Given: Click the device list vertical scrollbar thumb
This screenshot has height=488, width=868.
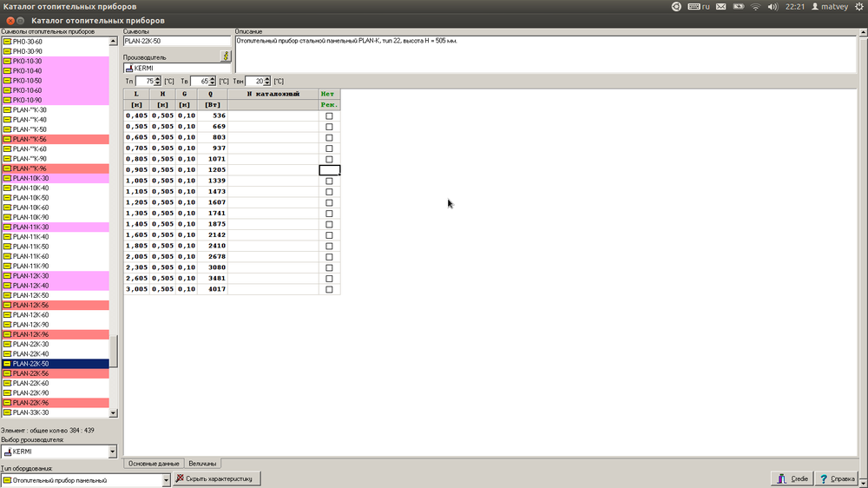Looking at the screenshot, I should 113,352.
